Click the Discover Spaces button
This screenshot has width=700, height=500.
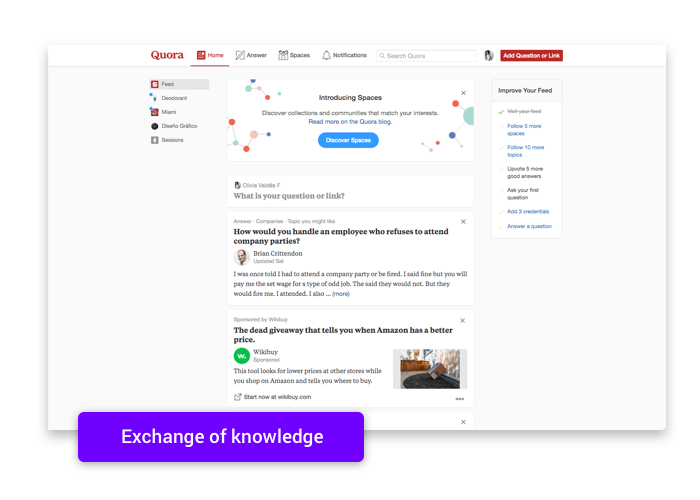coord(348,140)
